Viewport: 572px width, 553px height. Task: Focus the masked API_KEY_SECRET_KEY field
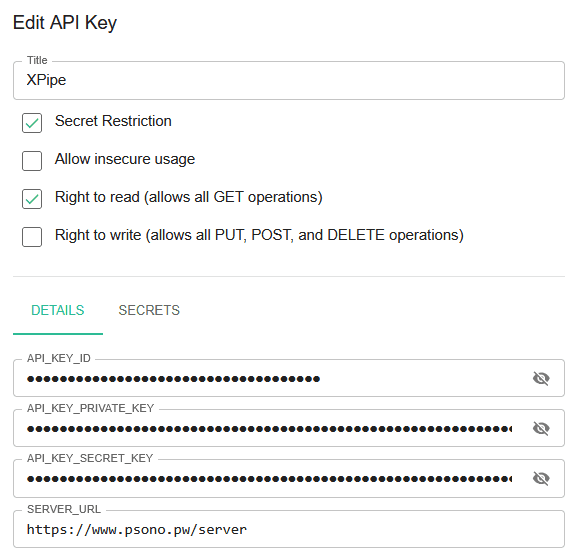[x=270, y=478]
